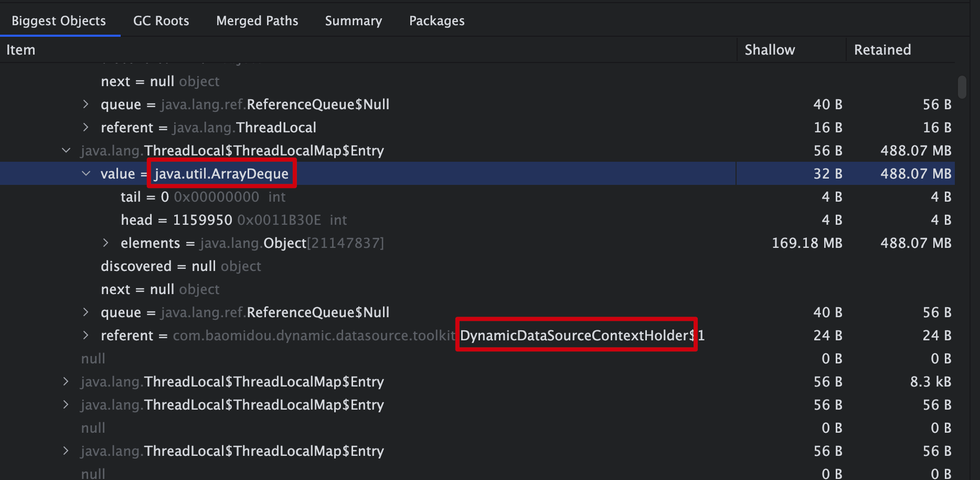
Task: Click the vertical scrollbar thumb
Action: click(962, 87)
